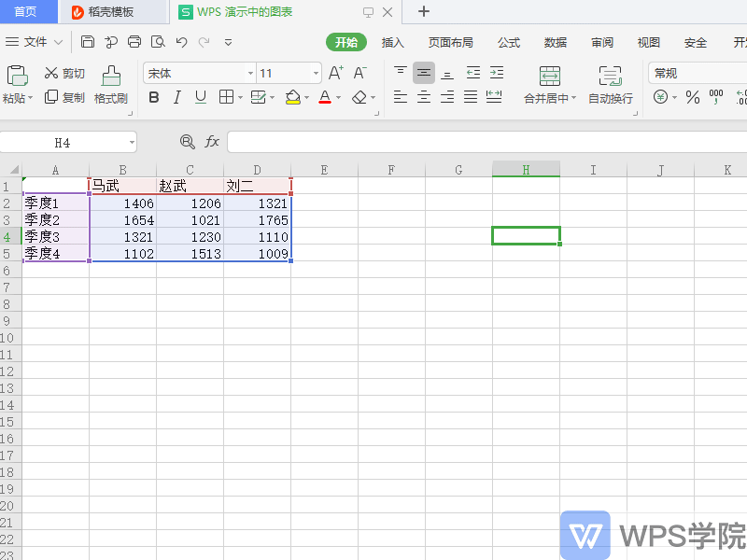Select cell D3 containing 1765
The image size is (747, 560).
coord(258,220)
